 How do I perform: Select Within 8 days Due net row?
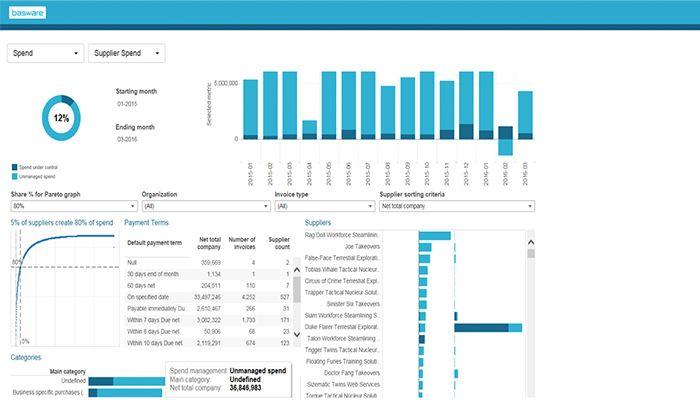(x=208, y=332)
